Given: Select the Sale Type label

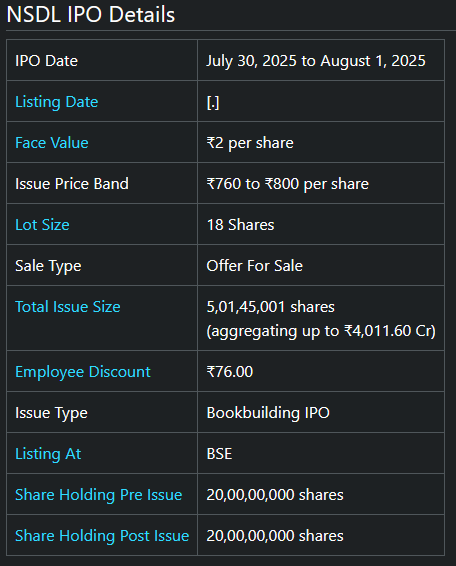Looking at the screenshot, I should click(48, 266).
